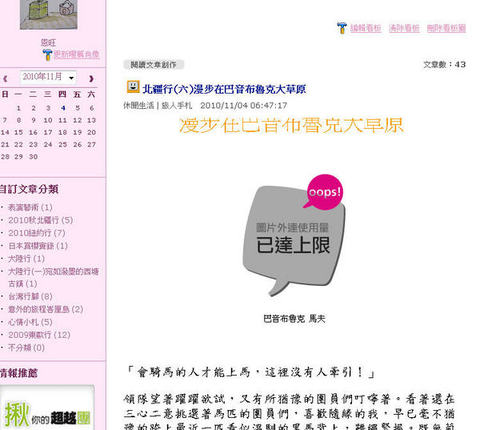
Task: Open category 2010秋北疆行 (5)
Action: 40,220
